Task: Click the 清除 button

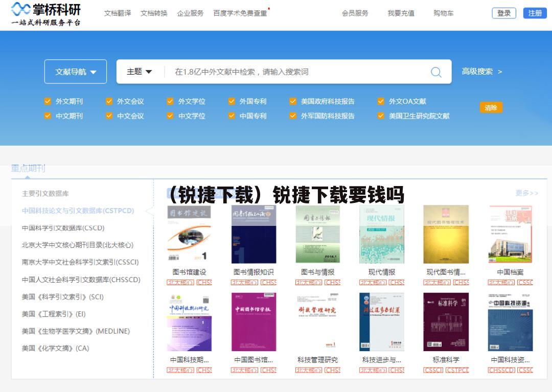Action: [491, 108]
